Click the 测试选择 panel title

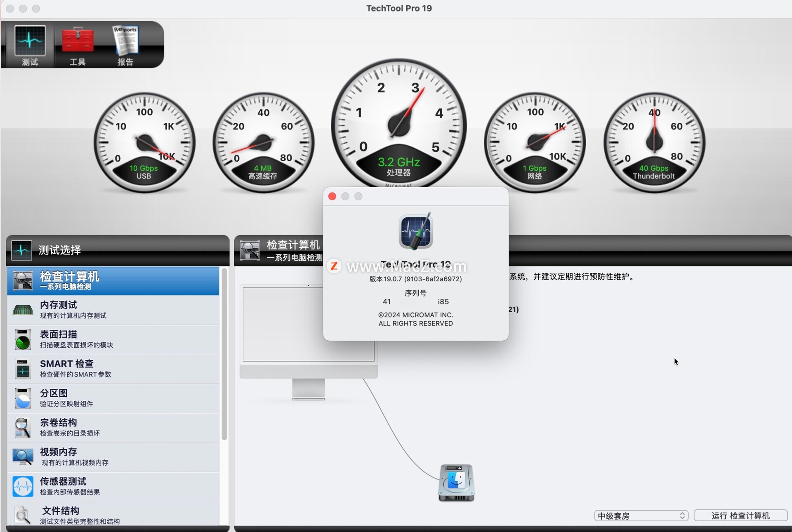click(60, 250)
